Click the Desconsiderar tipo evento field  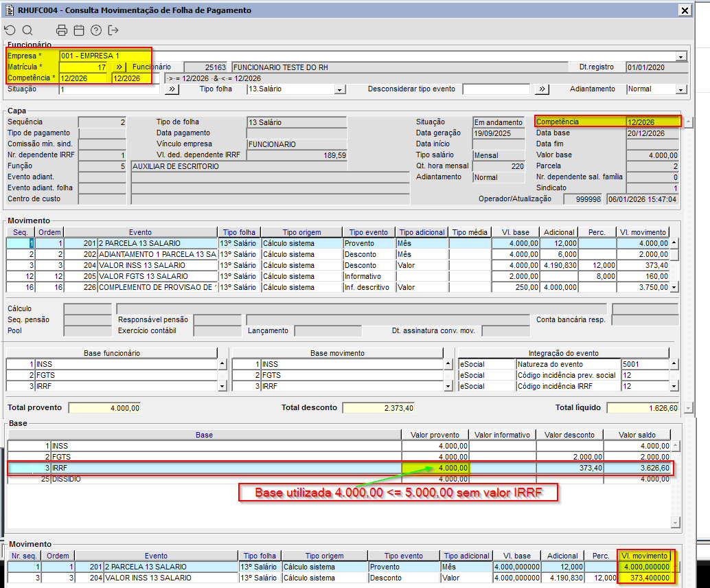[496, 89]
